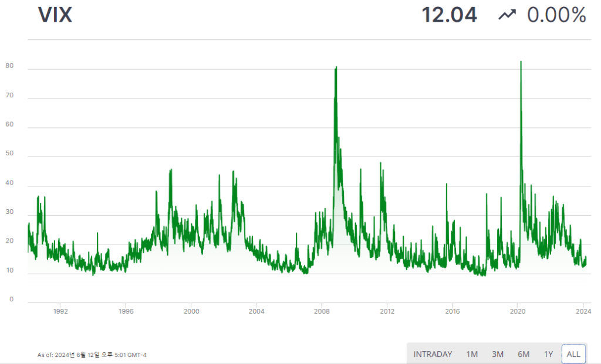The height and width of the screenshot is (364, 601).
Task: Click the 0 y-axis value label
Action: click(x=11, y=300)
